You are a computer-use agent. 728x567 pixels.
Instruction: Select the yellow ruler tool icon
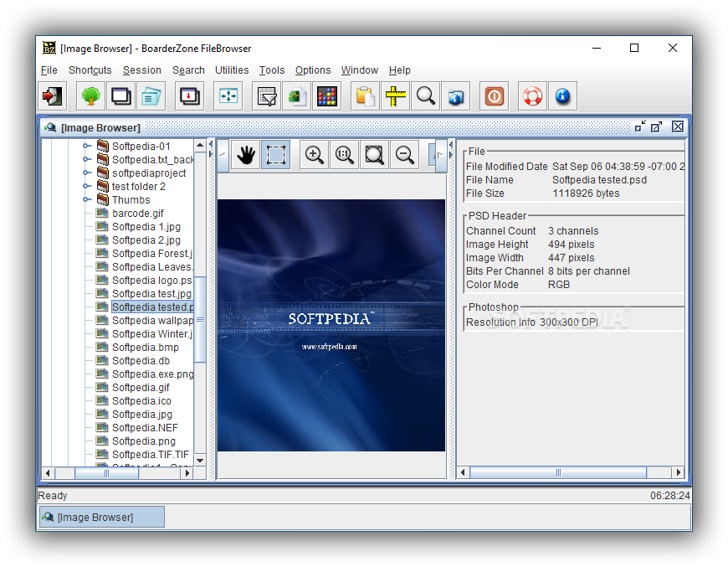coord(395,96)
